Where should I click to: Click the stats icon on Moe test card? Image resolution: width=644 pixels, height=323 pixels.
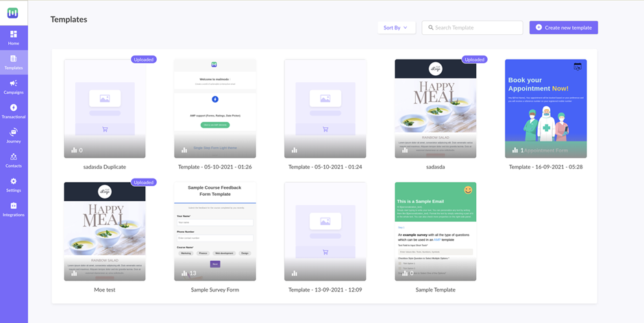tap(74, 273)
